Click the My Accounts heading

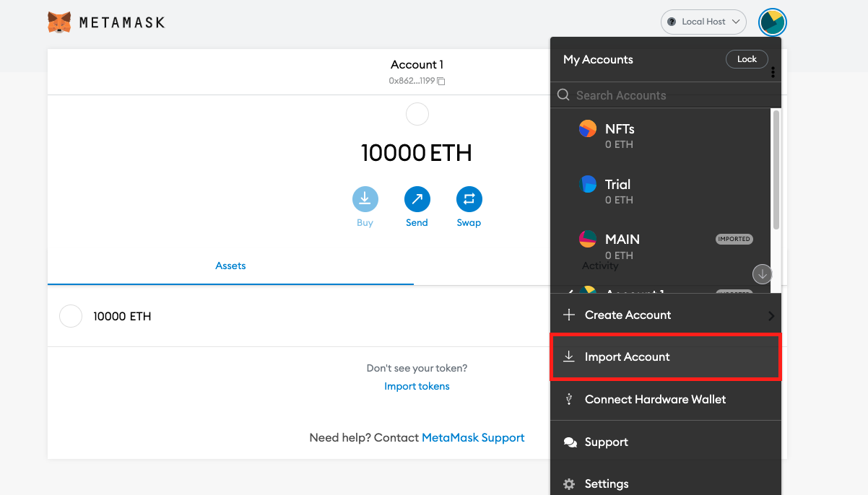[x=598, y=60]
